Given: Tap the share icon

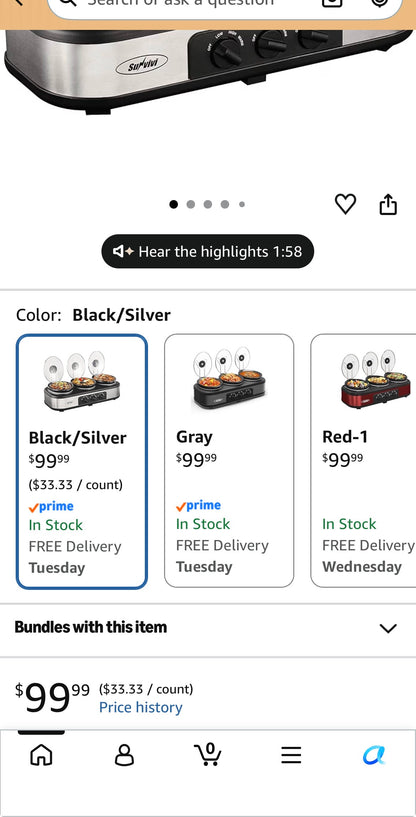Looking at the screenshot, I should (388, 204).
